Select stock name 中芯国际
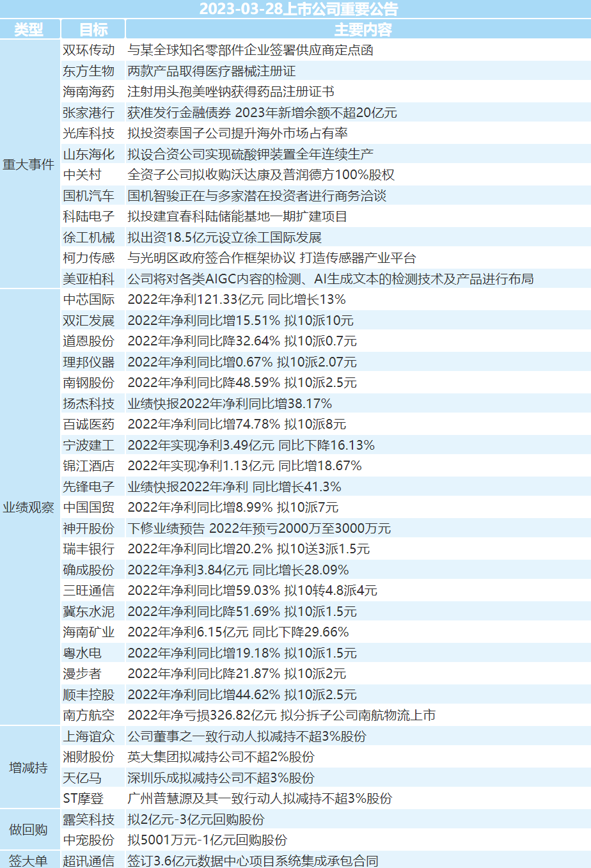This screenshot has width=591, height=868. point(89,299)
